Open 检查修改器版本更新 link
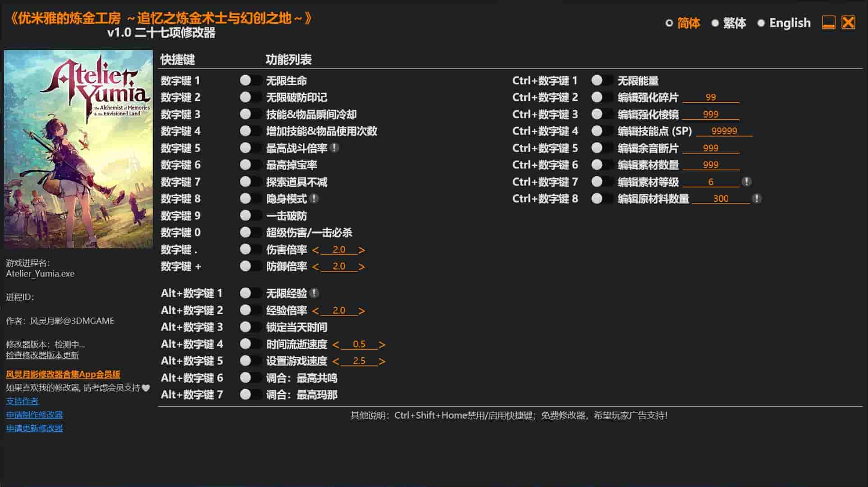 click(42, 355)
